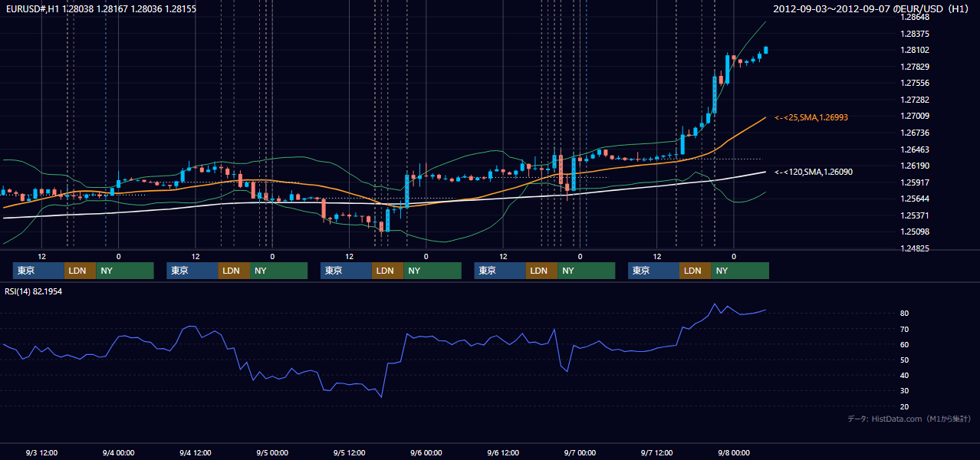Select the 9/8 00:00 date axis label
The width and height of the screenshot is (980, 460).
pos(734,452)
